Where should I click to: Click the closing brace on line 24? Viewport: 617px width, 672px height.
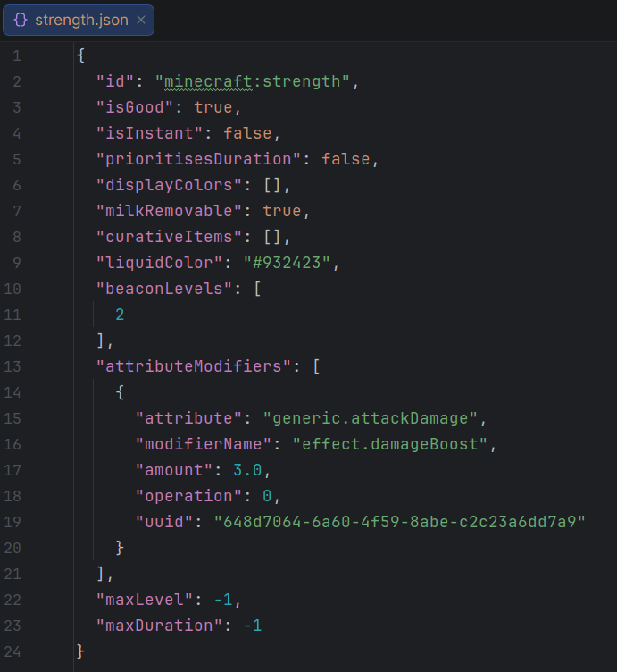coord(80,651)
